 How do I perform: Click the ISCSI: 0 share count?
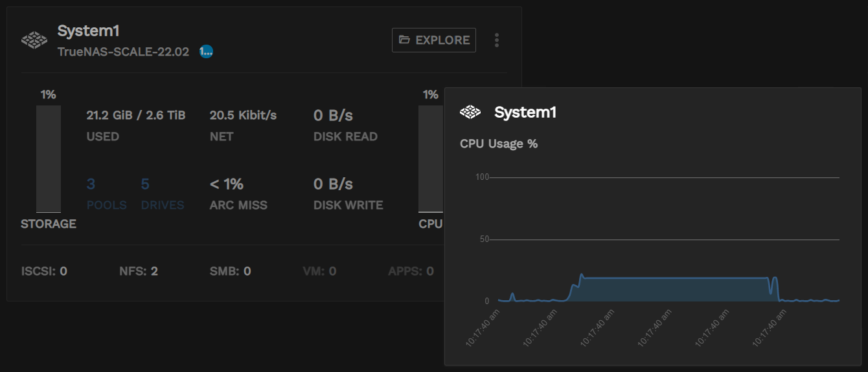44,270
